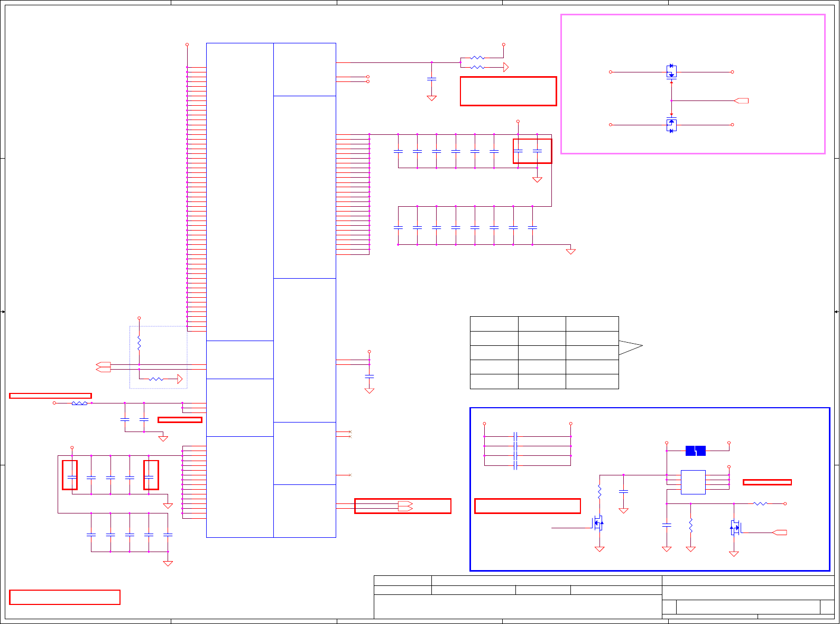Select the top capacitor of the four stacked capacitors
Image resolution: width=840 pixels, height=624 pixels.
tap(515, 436)
